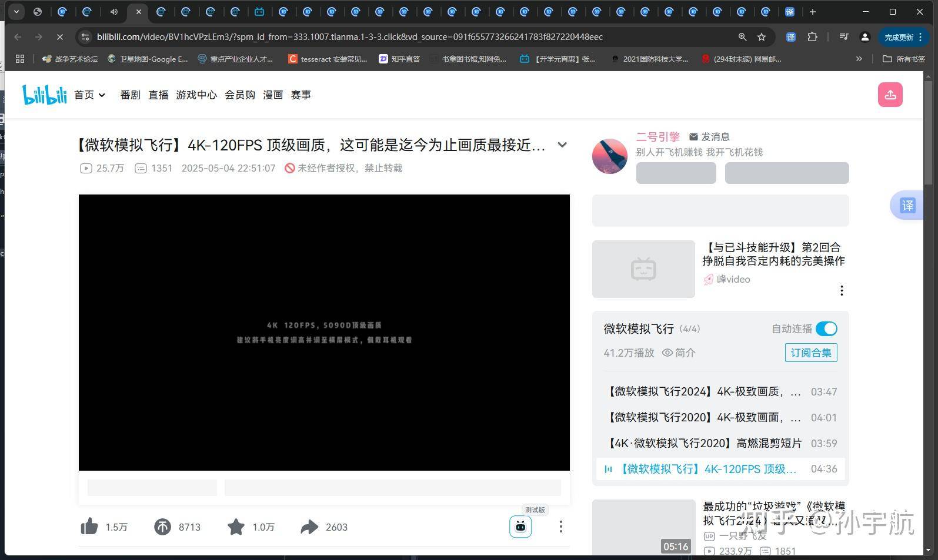938x560 pixels.
Task: Play 微软模拟飞行2020 4K-极致画面 episode
Action: (x=720, y=417)
